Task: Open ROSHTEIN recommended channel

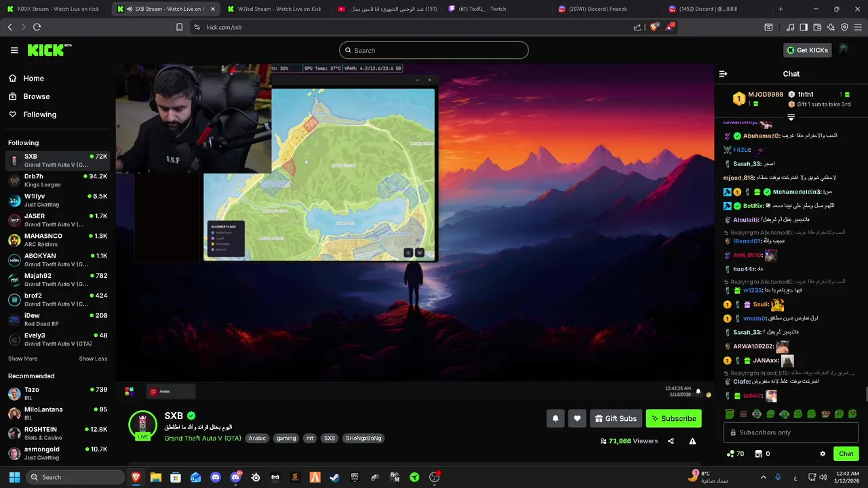Action: click(x=58, y=433)
